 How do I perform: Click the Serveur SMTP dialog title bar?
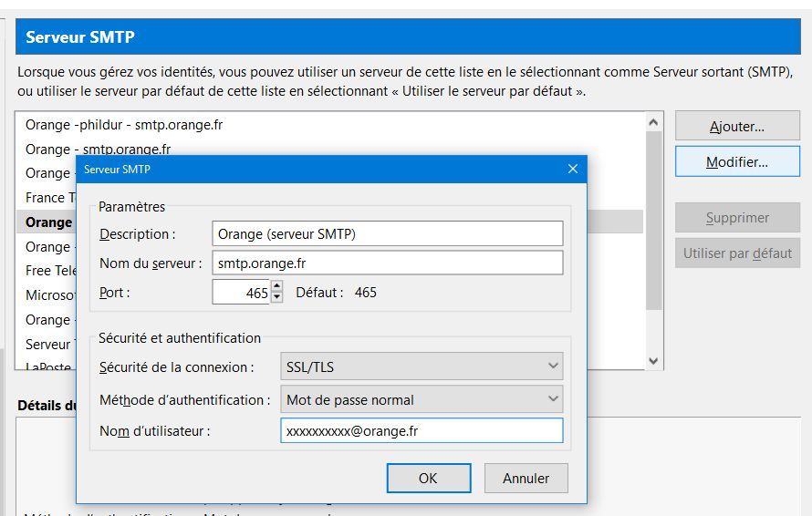[319, 170]
